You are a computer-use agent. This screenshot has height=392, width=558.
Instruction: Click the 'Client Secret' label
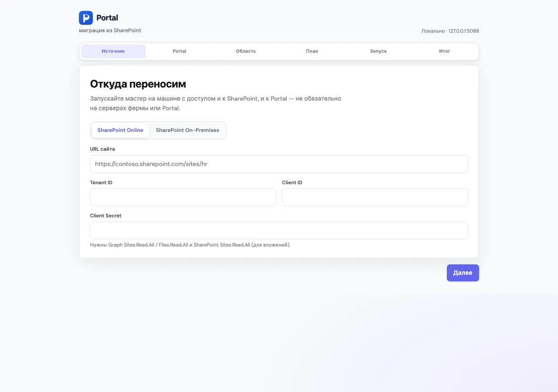[106, 216]
